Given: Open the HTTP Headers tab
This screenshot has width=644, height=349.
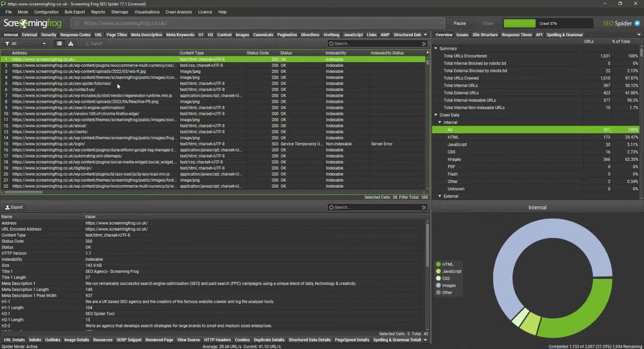Looking at the screenshot, I should point(217,340).
